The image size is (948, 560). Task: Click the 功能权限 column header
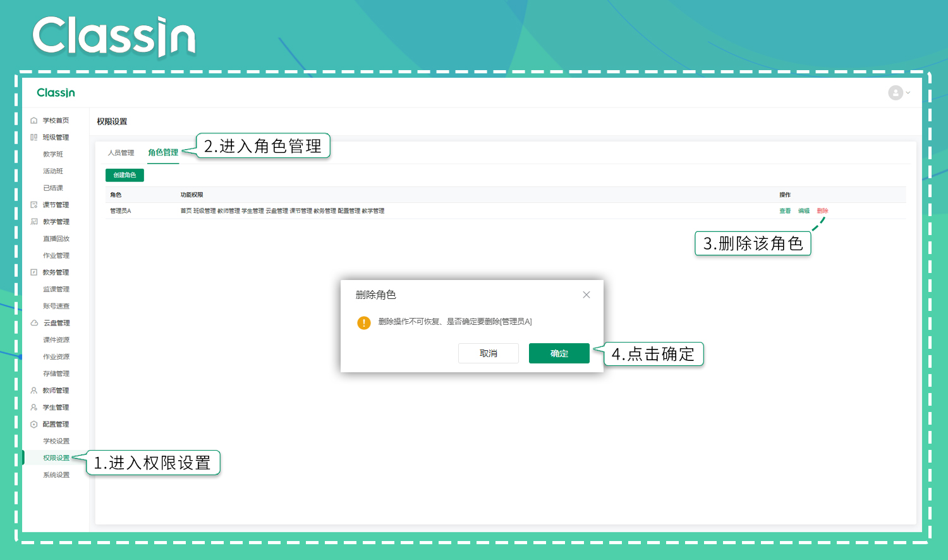point(191,195)
